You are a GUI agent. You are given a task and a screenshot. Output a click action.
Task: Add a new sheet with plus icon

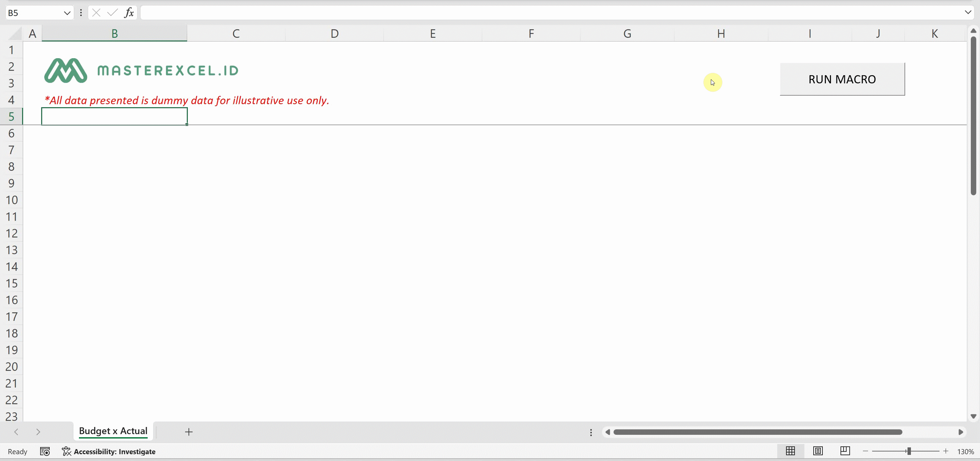pyautogui.click(x=189, y=432)
